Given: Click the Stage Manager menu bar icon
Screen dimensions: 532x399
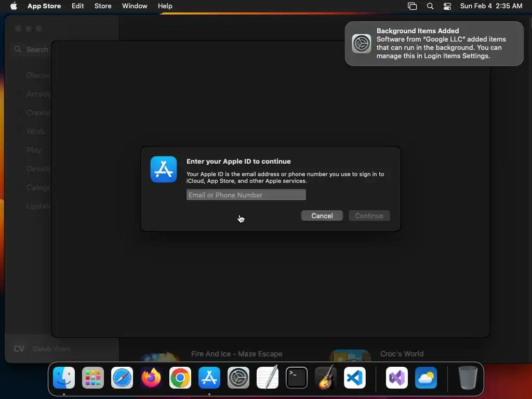Looking at the screenshot, I should [x=412, y=6].
